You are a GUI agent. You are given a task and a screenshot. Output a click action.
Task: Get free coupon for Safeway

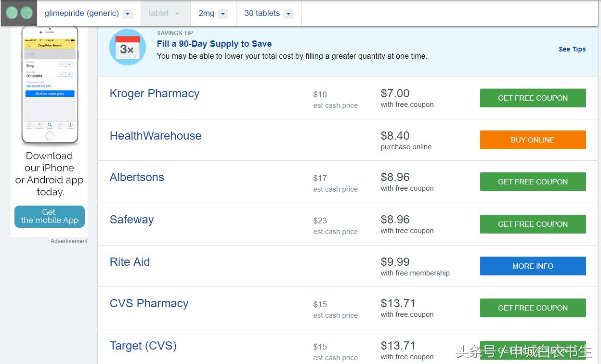pos(533,224)
